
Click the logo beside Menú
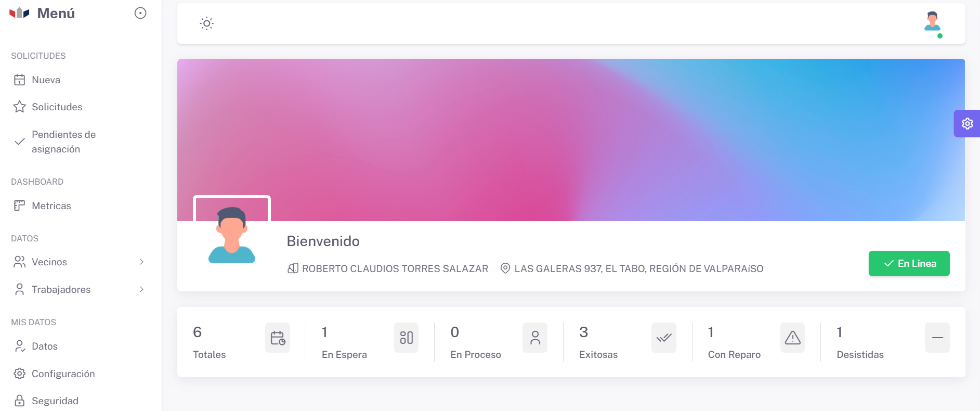(19, 13)
